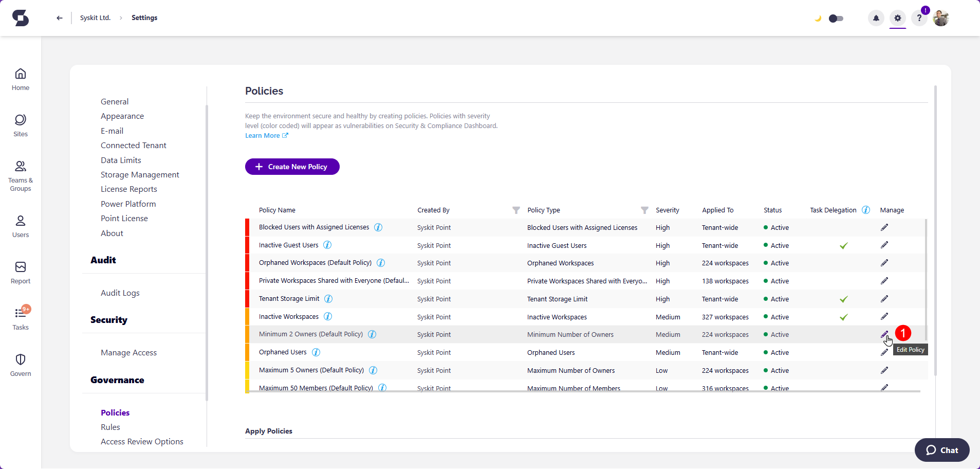The image size is (980, 469).
Task: Open the notifications bell icon
Action: (876, 18)
